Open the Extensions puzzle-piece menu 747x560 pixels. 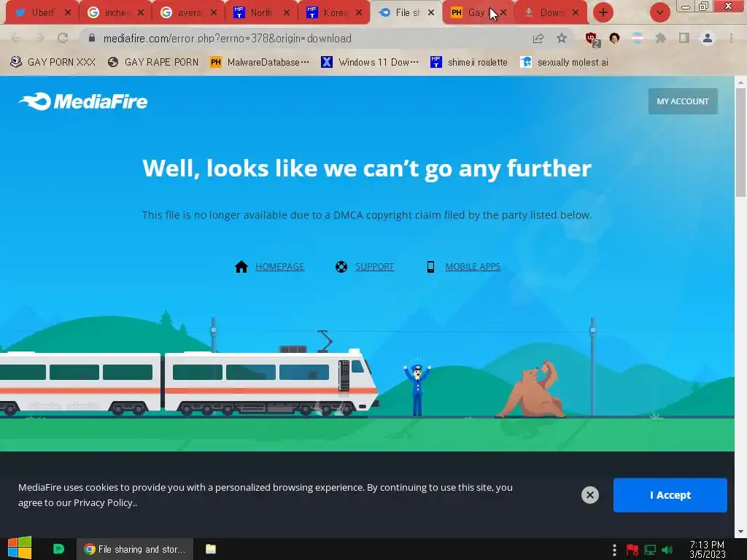click(x=661, y=38)
